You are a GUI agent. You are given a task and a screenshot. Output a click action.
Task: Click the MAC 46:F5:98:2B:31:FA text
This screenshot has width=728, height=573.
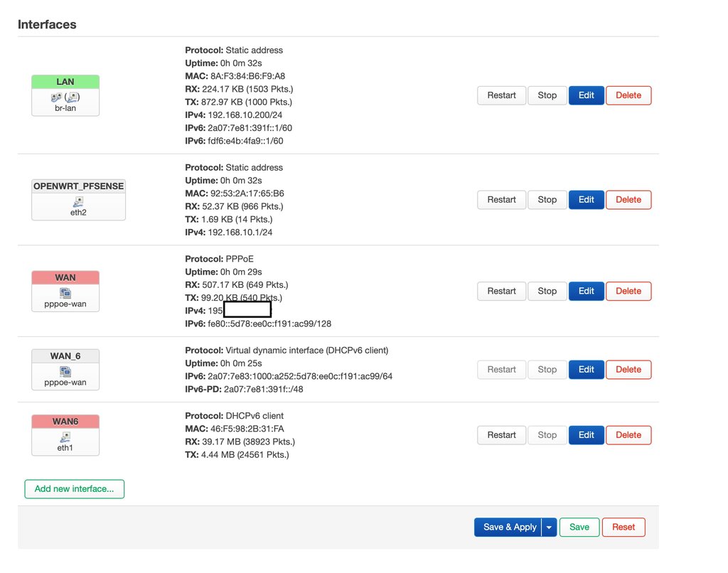pos(235,429)
